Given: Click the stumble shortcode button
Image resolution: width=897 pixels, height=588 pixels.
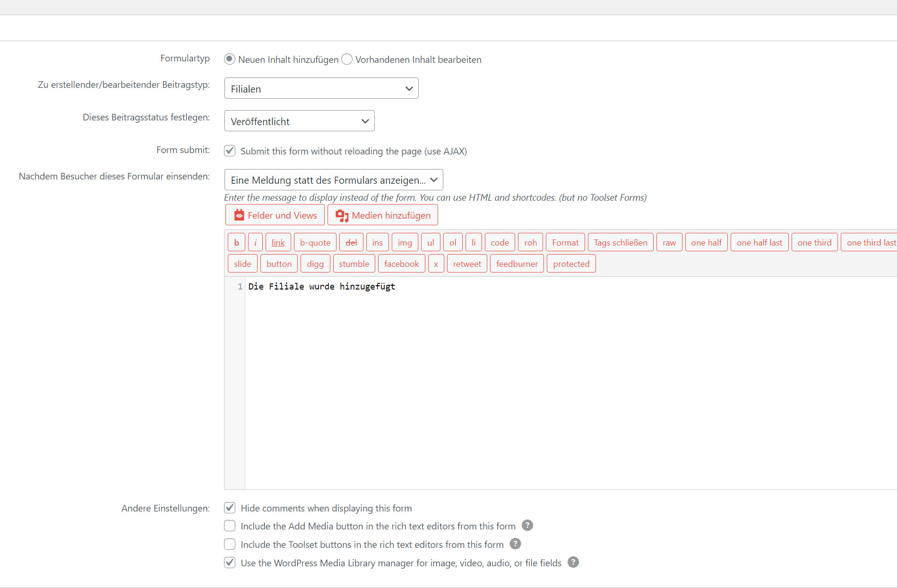Looking at the screenshot, I should [354, 264].
